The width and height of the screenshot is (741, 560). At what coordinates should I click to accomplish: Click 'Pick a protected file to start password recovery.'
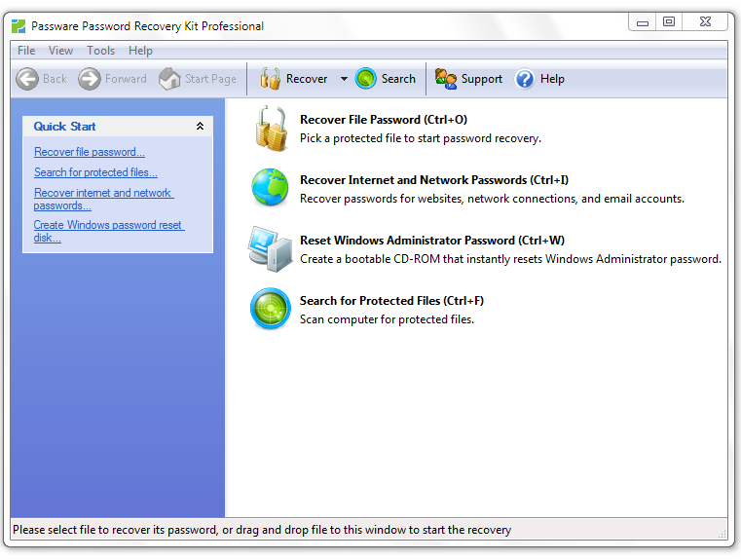coord(420,138)
